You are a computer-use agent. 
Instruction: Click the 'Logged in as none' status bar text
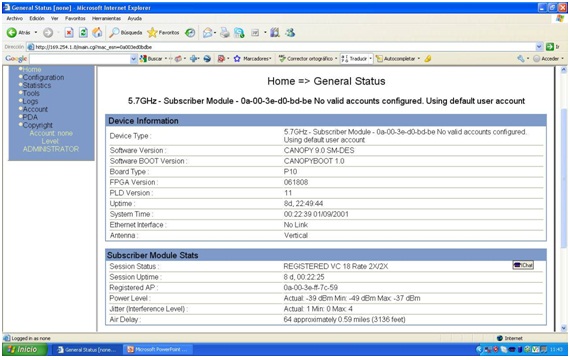31,338
